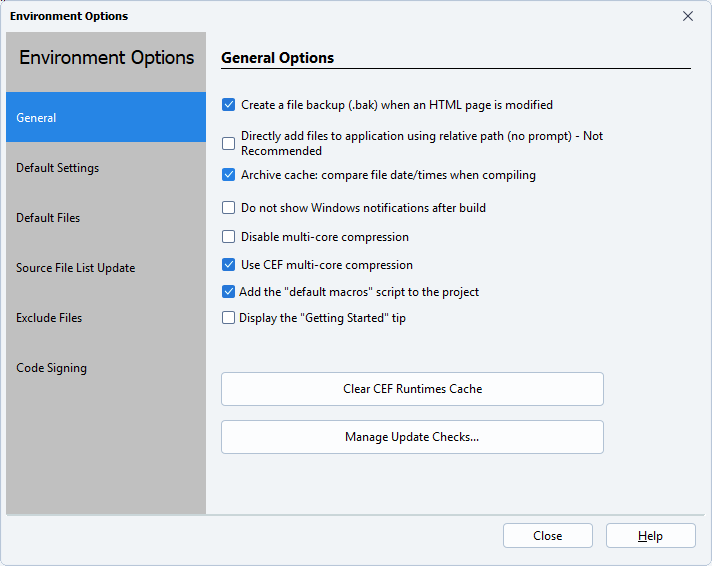This screenshot has height=566, width=712.
Task: Click Clear CEF Runtimes Cache button
Action: coord(412,389)
